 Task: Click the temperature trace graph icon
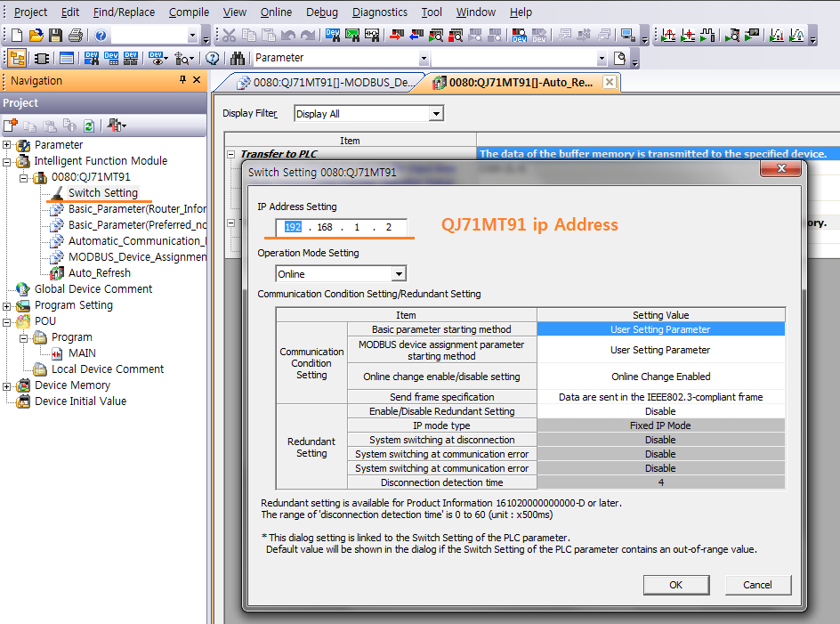776,36
